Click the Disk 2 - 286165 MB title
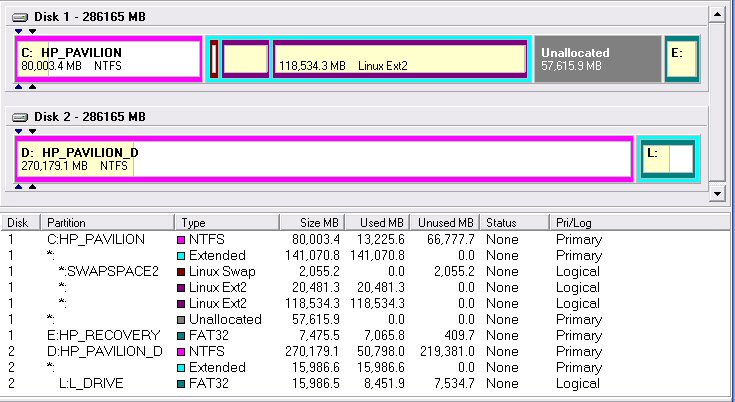735x402 pixels. point(90,117)
